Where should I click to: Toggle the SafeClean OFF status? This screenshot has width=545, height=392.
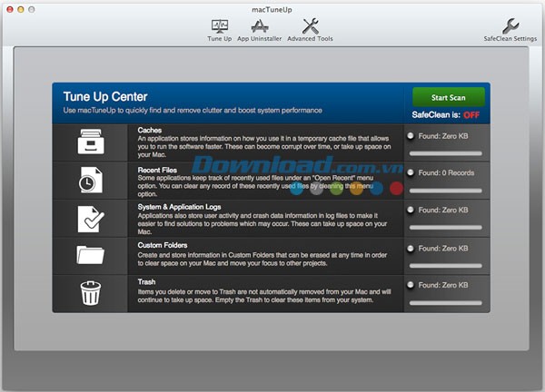471,115
